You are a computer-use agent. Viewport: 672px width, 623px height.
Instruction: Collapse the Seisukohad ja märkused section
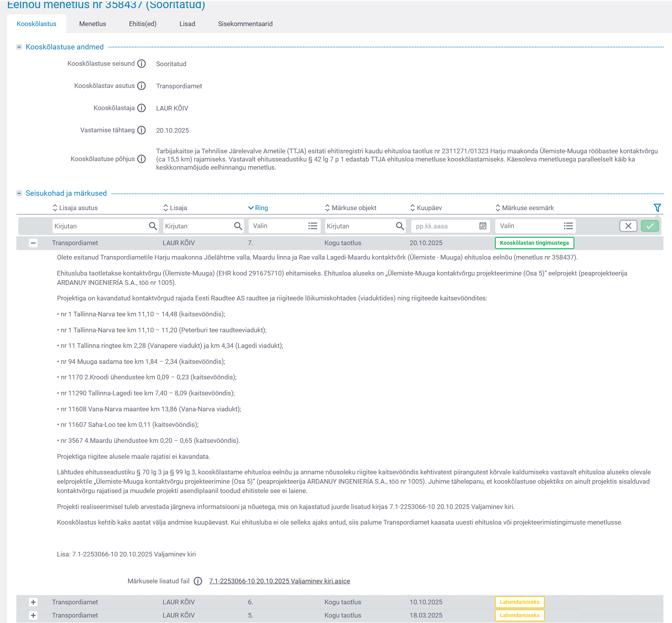pyautogui.click(x=19, y=193)
